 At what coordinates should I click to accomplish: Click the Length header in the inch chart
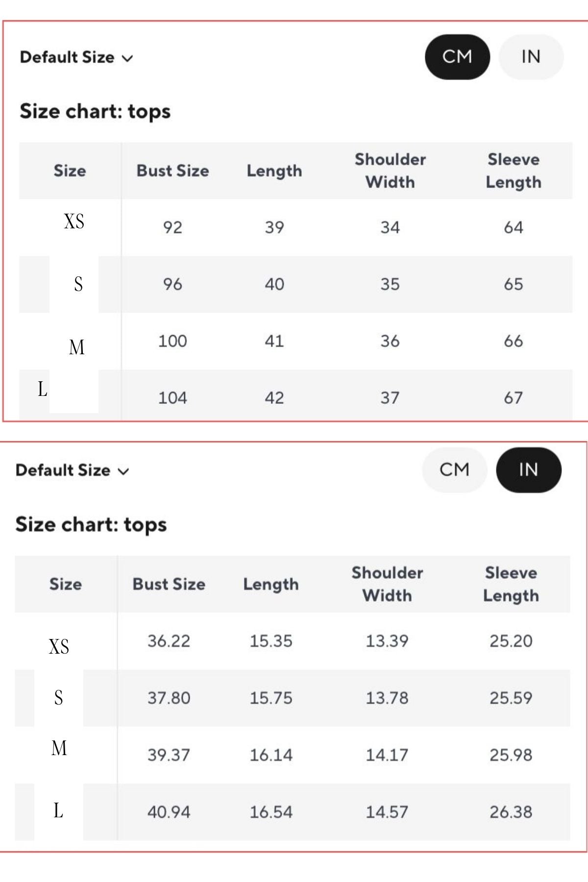point(271,584)
